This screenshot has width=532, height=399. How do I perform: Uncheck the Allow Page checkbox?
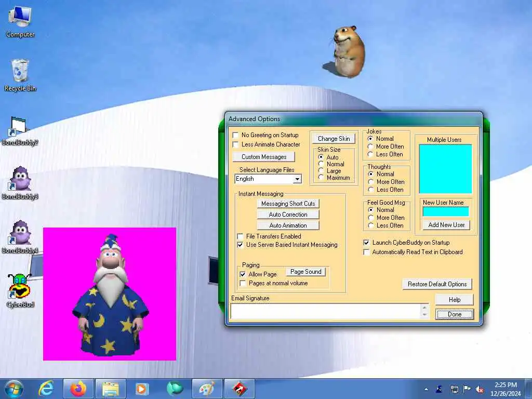click(243, 274)
